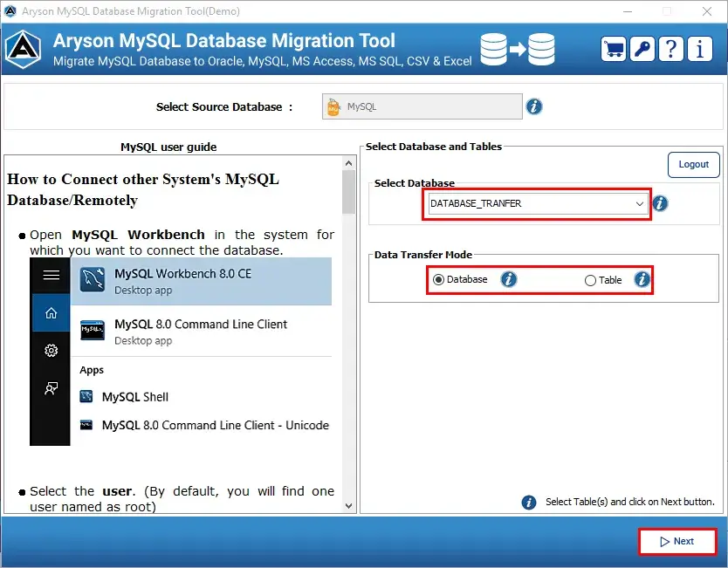The width and height of the screenshot is (728, 568).
Task: Click the user guide scroll down arrow
Action: [x=349, y=506]
